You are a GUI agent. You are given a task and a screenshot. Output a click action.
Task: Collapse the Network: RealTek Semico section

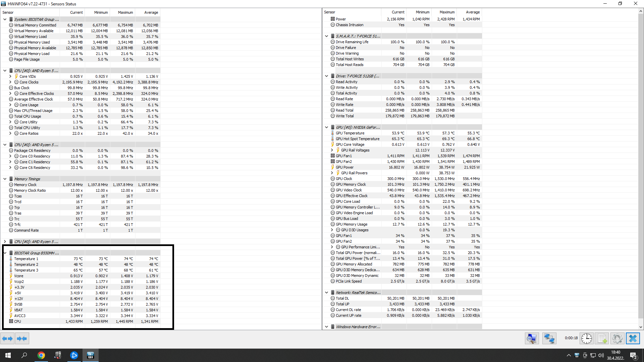click(x=326, y=293)
